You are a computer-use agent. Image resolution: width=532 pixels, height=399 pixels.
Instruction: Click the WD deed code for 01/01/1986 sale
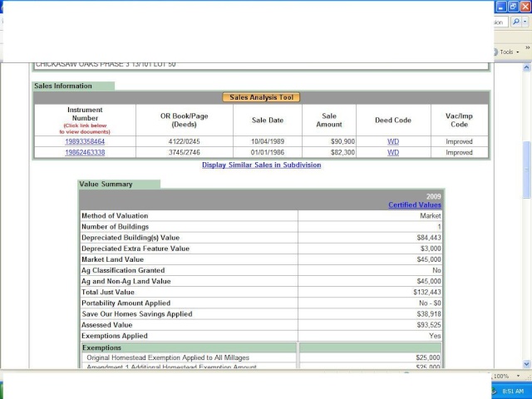click(x=393, y=152)
